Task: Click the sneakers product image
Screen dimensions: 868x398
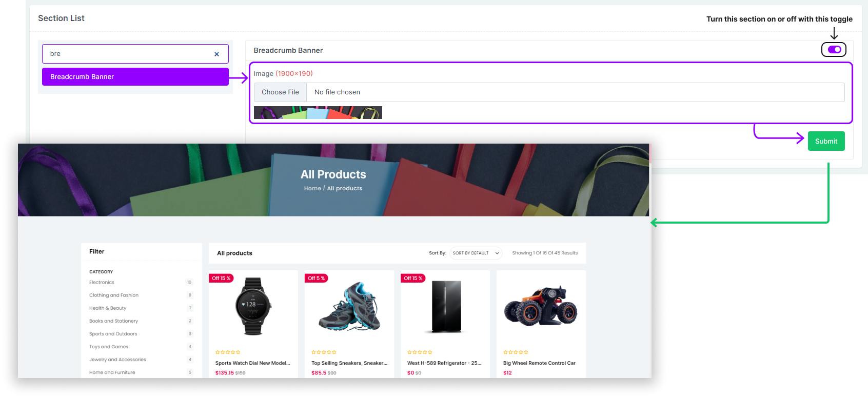Action: click(349, 306)
